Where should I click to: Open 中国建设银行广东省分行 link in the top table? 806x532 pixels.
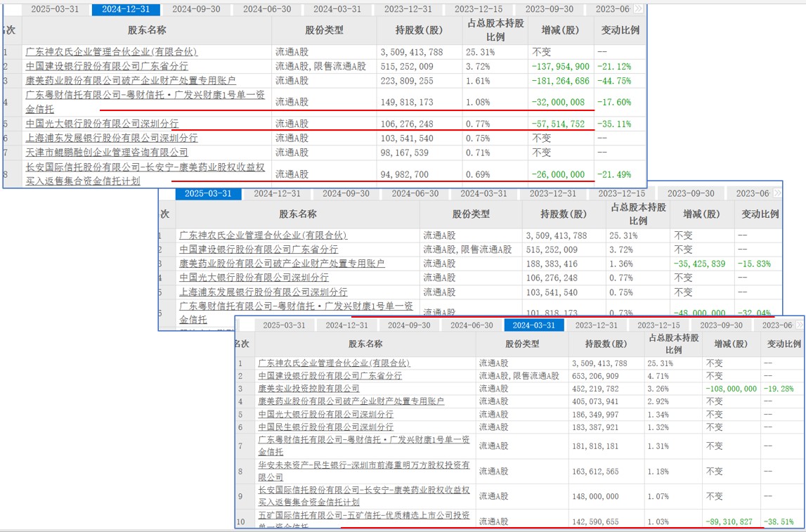pyautogui.click(x=107, y=66)
